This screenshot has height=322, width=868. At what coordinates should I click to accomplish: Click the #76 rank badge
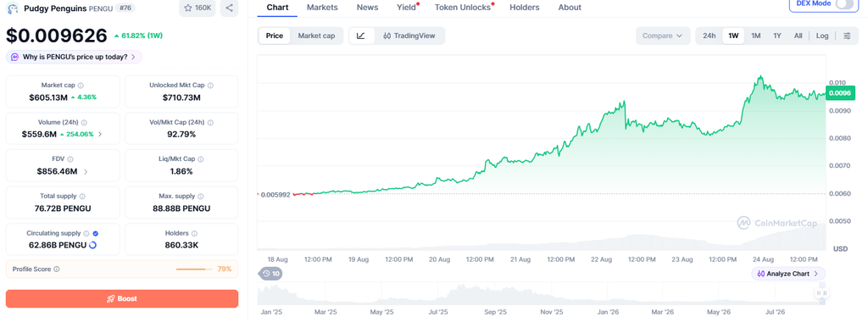point(125,8)
